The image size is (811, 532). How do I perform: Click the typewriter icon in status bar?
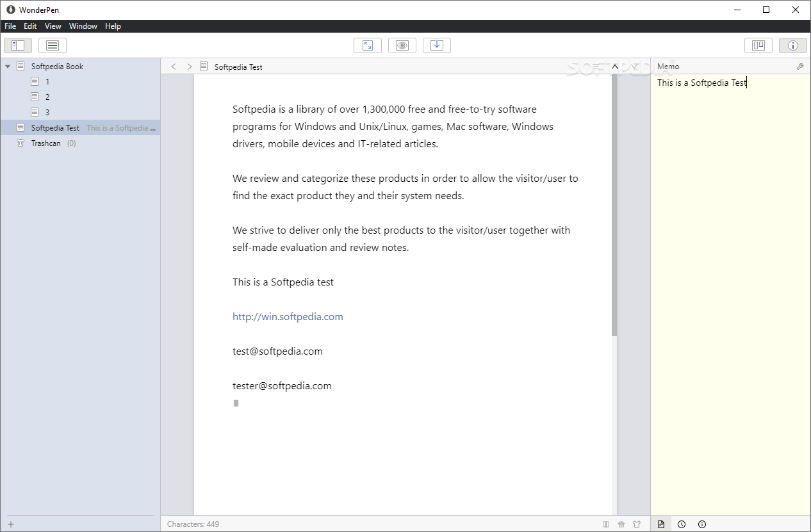pyautogui.click(x=621, y=524)
